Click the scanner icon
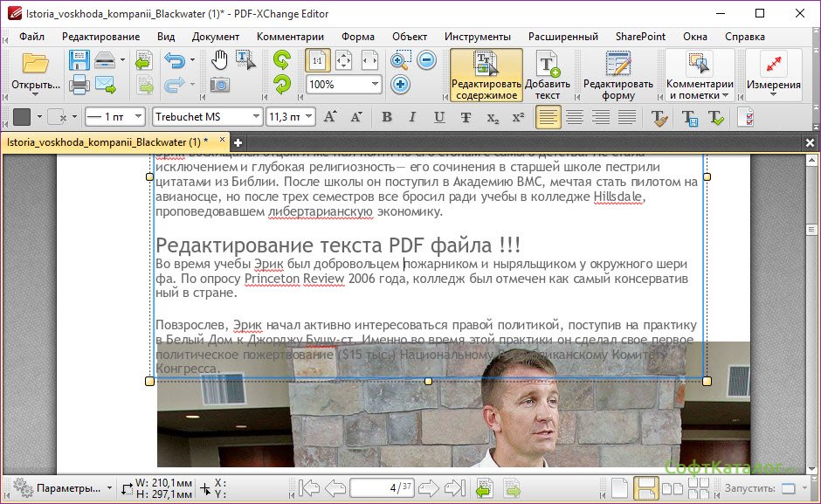The image size is (821, 504). 105,60
